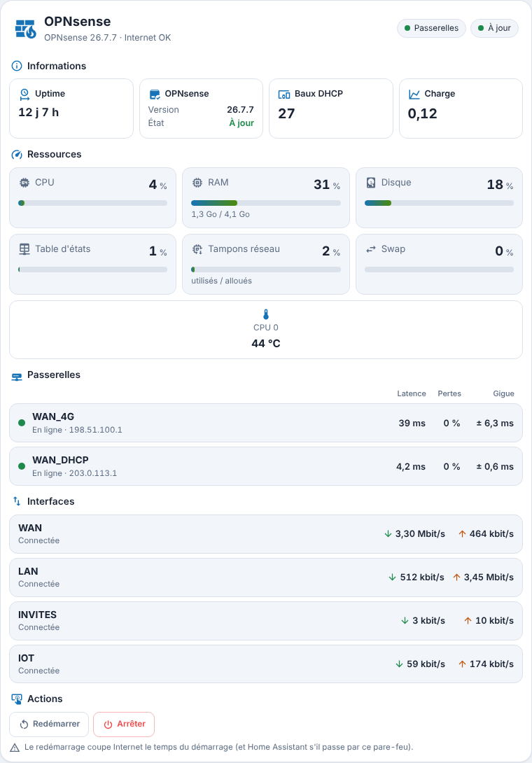Click the Baux DHCP value "27"
The image size is (532, 763).
click(x=286, y=114)
